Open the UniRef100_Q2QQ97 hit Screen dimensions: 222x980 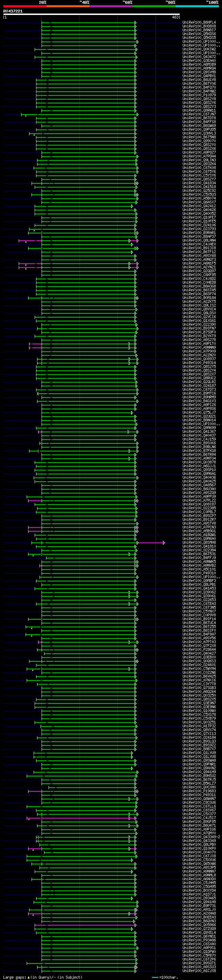(x=199, y=271)
